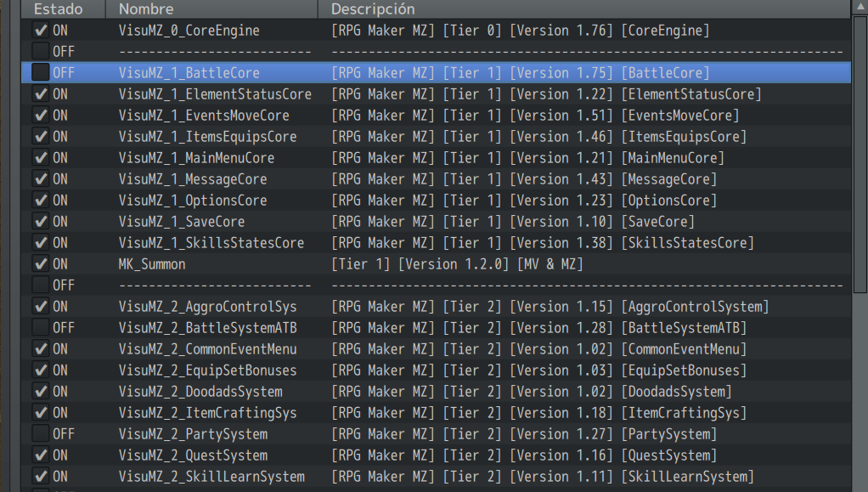
Task: Select the MK_Summon plugin name
Action: [x=152, y=264]
